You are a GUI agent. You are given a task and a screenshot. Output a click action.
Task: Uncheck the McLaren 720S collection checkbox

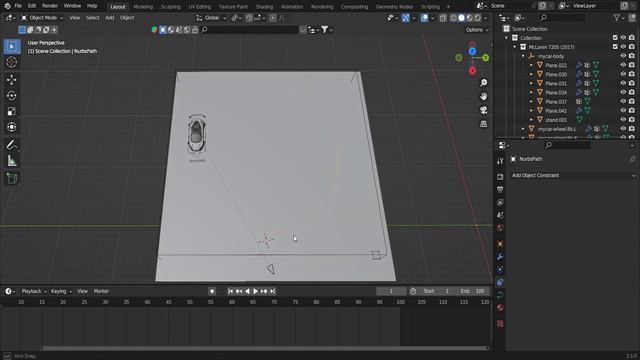615,47
